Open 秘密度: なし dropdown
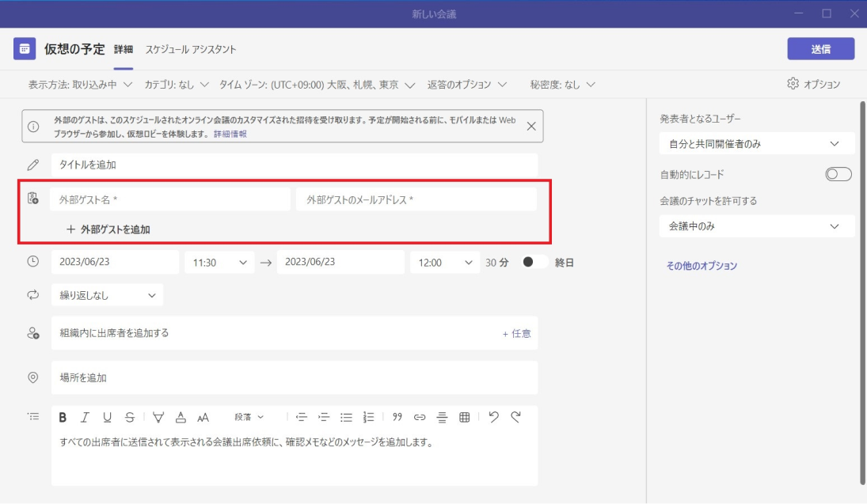The height and width of the screenshot is (504, 867). coord(562,85)
